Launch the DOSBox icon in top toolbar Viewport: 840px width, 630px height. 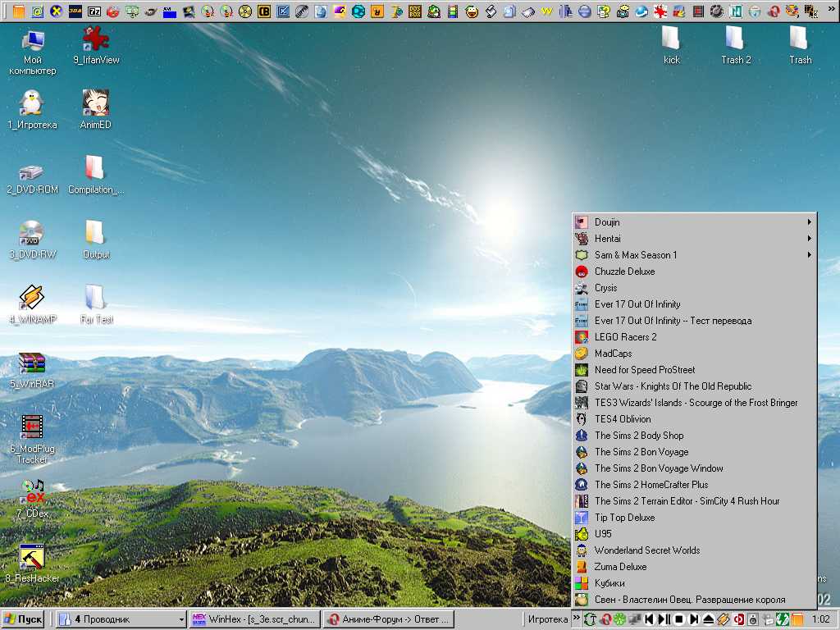coord(414,11)
